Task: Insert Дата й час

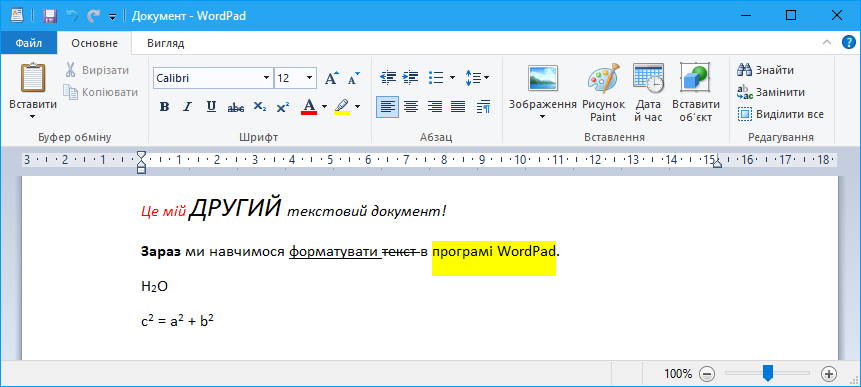Action: 648,92
